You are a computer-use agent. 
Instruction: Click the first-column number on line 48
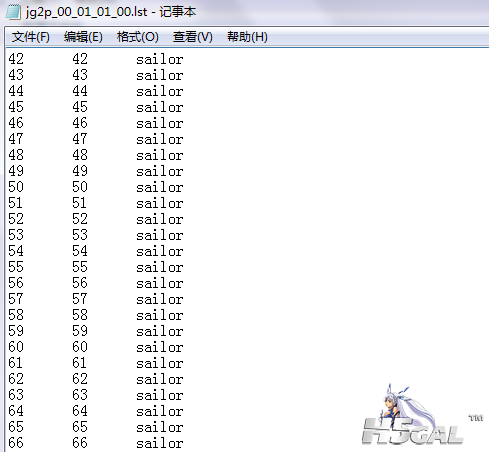[x=16, y=155]
